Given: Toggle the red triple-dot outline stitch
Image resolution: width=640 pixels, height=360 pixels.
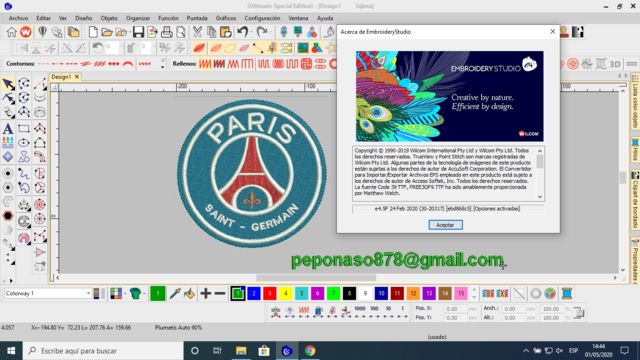Looking at the screenshot, I should 114,64.
